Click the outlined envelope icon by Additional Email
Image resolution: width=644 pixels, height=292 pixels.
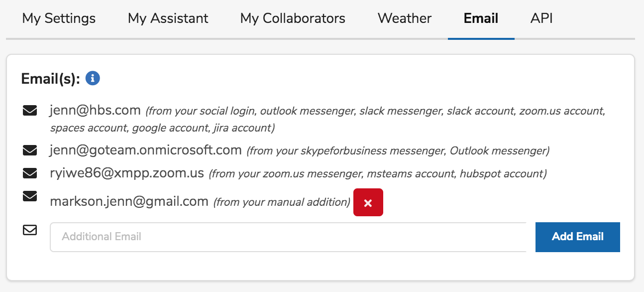(x=30, y=230)
